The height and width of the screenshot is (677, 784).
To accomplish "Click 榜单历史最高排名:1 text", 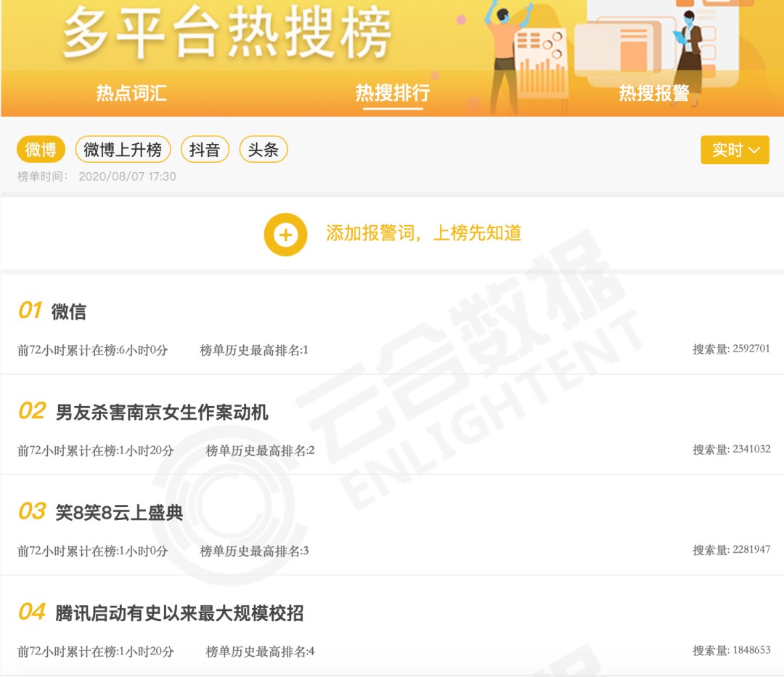I will (x=254, y=350).
